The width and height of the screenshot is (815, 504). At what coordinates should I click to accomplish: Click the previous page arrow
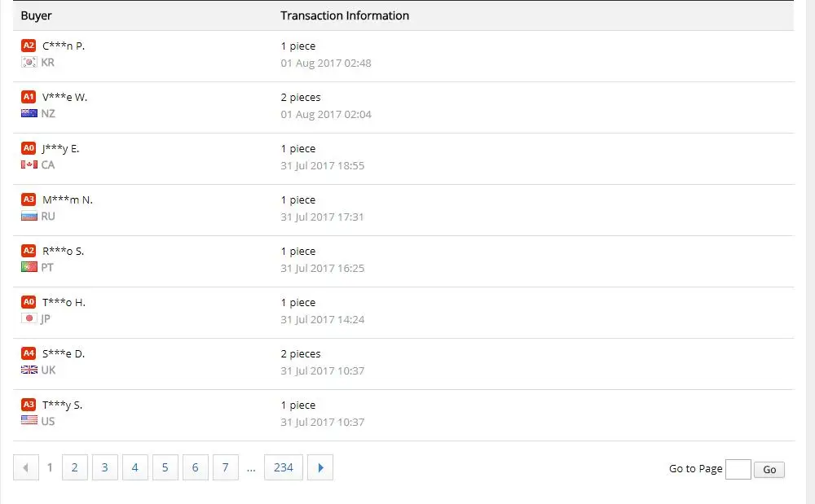click(x=26, y=467)
